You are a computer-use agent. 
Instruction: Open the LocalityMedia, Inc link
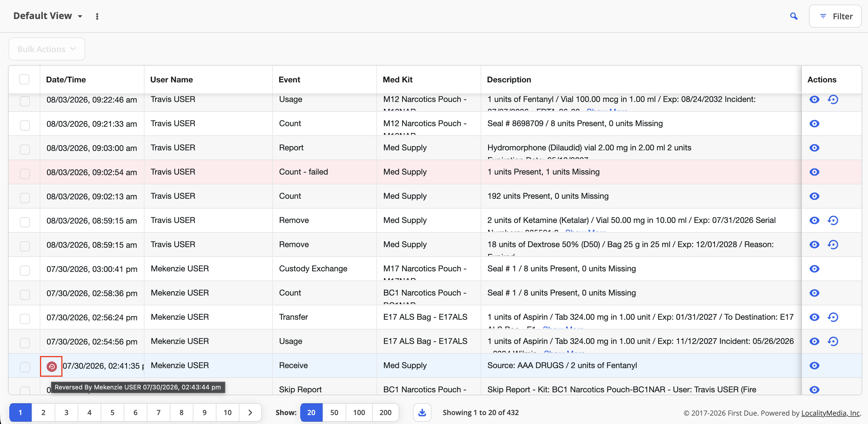click(831, 413)
